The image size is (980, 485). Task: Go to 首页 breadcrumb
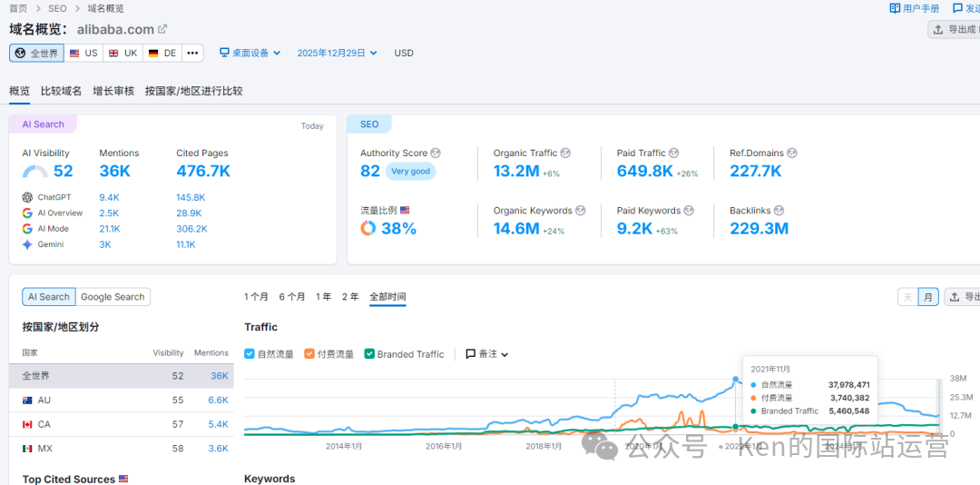pos(18,8)
